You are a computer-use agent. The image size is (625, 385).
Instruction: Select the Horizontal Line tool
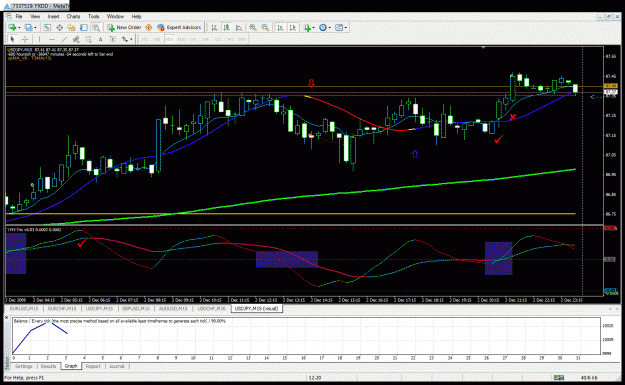(52, 39)
